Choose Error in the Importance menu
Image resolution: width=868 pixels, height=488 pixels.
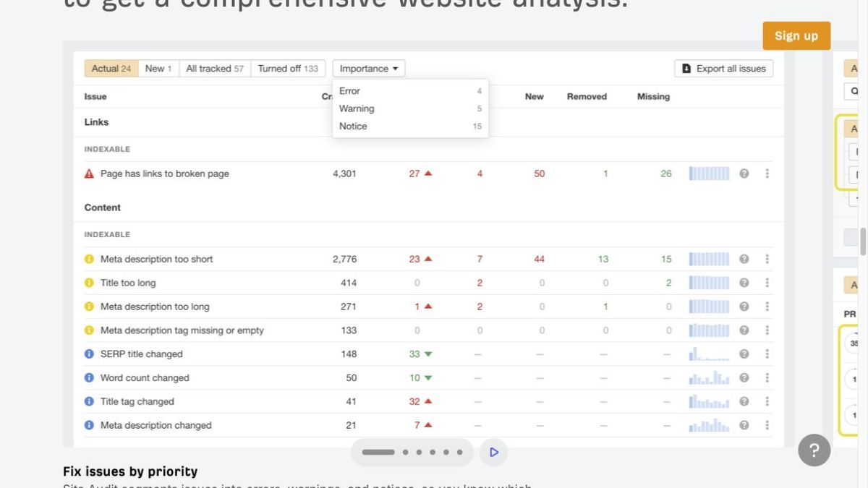point(410,91)
